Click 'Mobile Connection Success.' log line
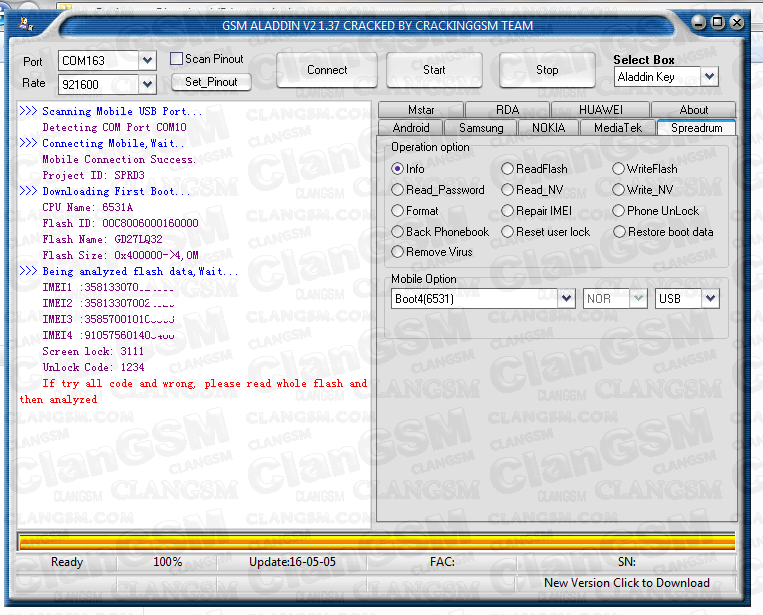 (x=119, y=160)
